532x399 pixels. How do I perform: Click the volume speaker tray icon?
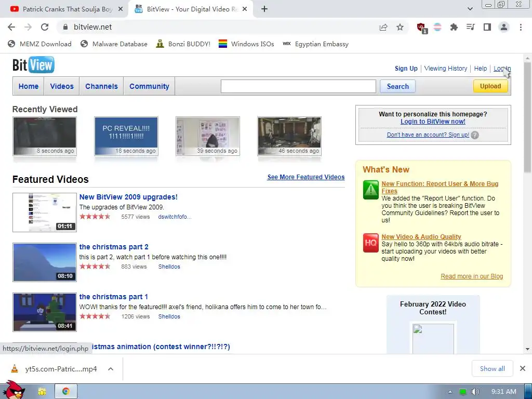click(475, 392)
